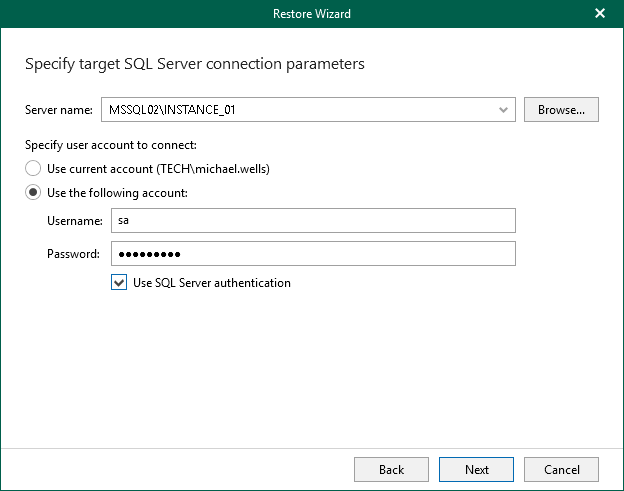Select the Use current account radio button
The image size is (624, 491).
(x=33, y=169)
